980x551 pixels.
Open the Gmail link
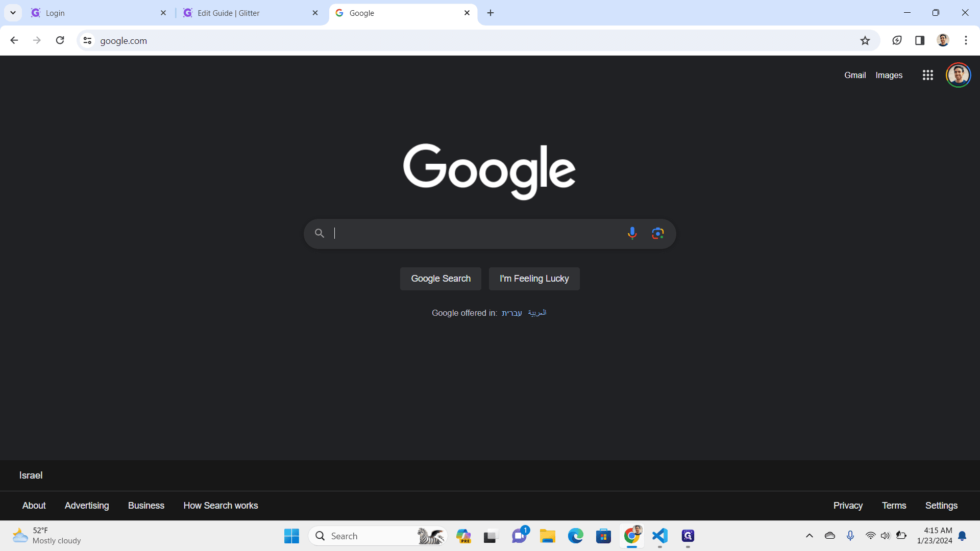[x=855, y=75]
